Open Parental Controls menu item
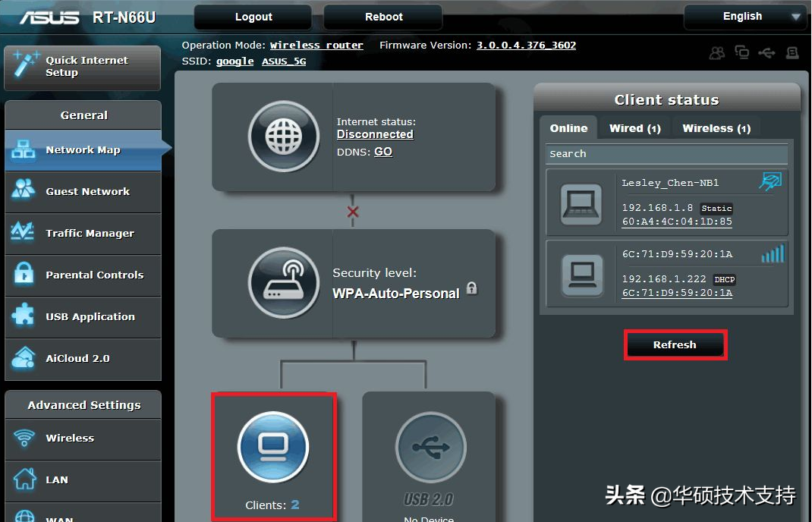The height and width of the screenshot is (522, 812). (x=83, y=275)
